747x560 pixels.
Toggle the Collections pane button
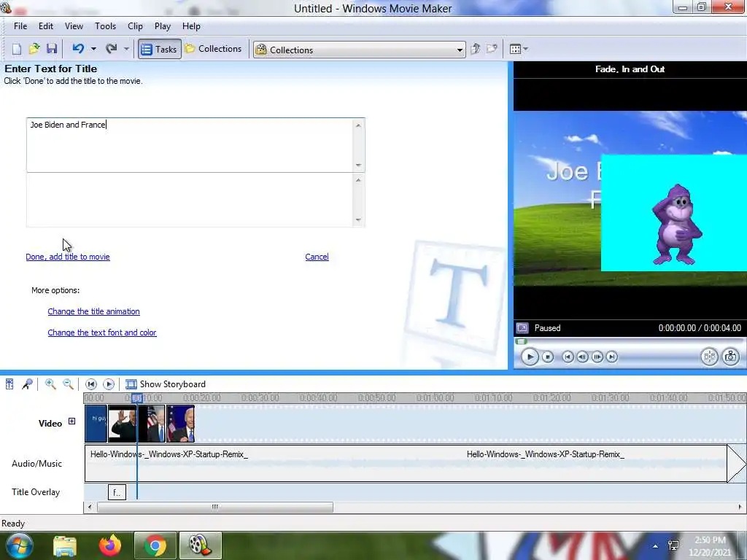[214, 49]
